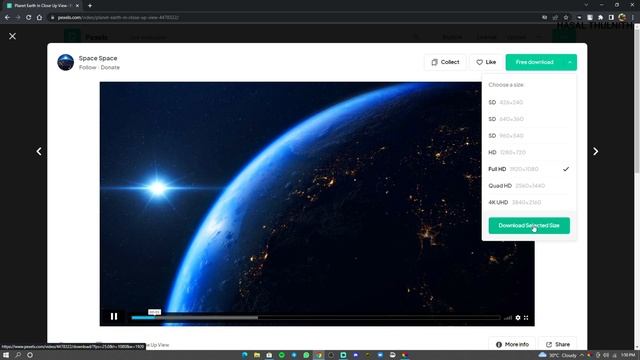Open the video player settings gear
640x360 pixels.
pyautogui.click(x=518, y=318)
